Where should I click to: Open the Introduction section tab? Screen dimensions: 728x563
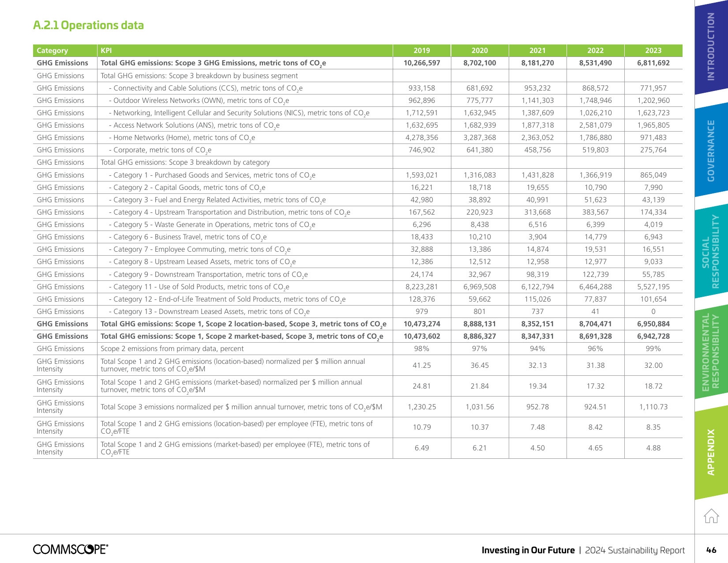click(711, 46)
